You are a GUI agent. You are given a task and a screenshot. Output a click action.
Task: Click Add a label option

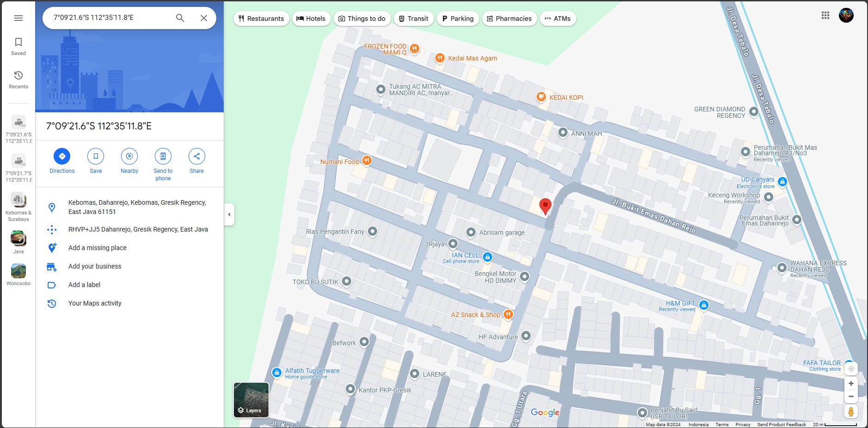pos(85,285)
